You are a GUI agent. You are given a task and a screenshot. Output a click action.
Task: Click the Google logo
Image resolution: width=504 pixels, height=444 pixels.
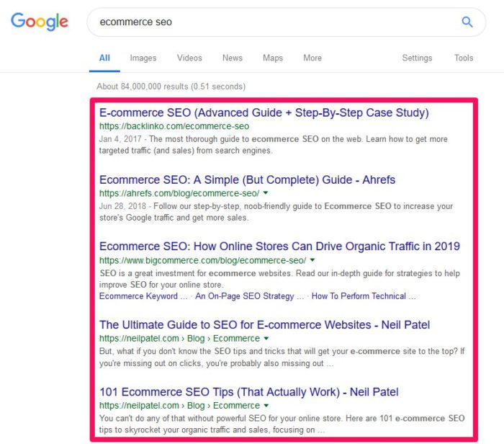(39, 22)
